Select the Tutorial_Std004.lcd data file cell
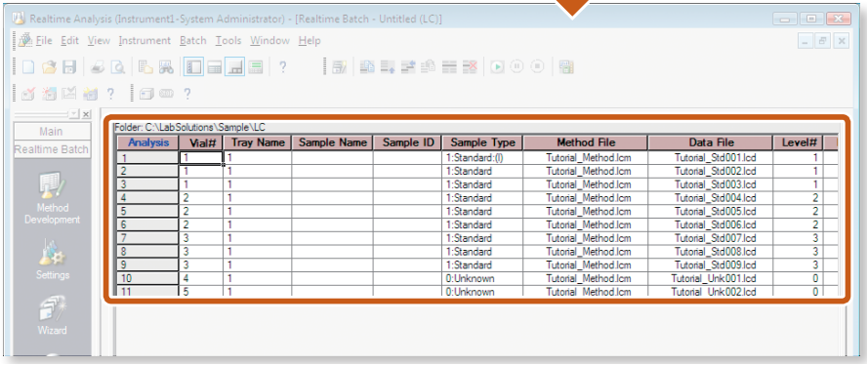The image size is (868, 365). coord(711,198)
